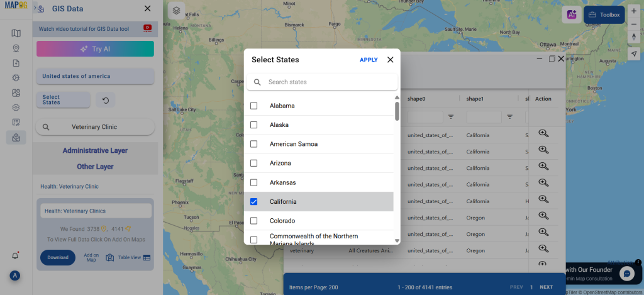
Task: Open the Toolbox button
Action: point(604,15)
